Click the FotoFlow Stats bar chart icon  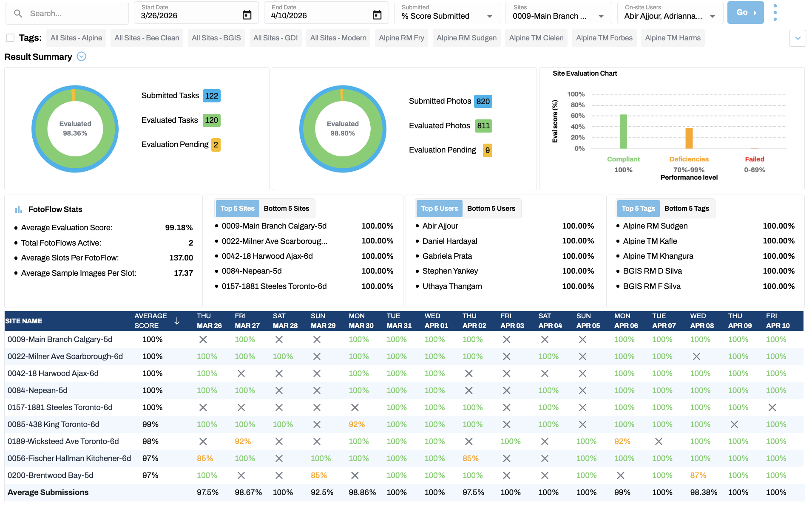18,209
